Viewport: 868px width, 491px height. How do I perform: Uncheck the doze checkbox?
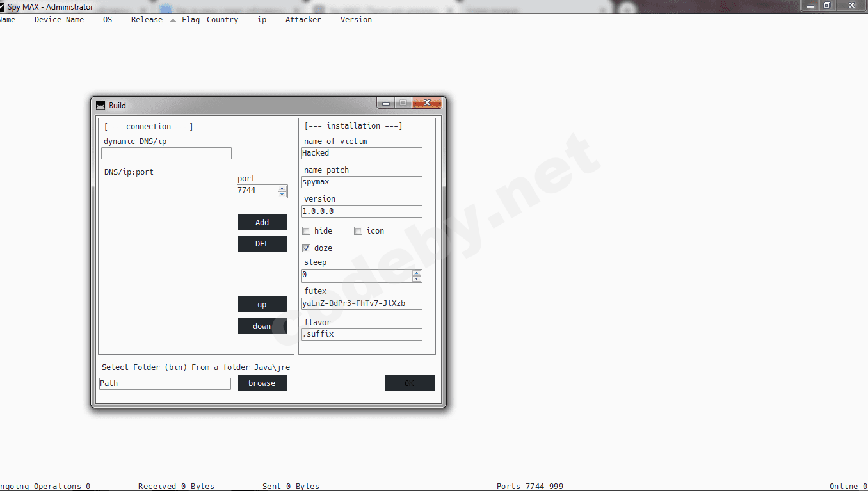click(307, 248)
